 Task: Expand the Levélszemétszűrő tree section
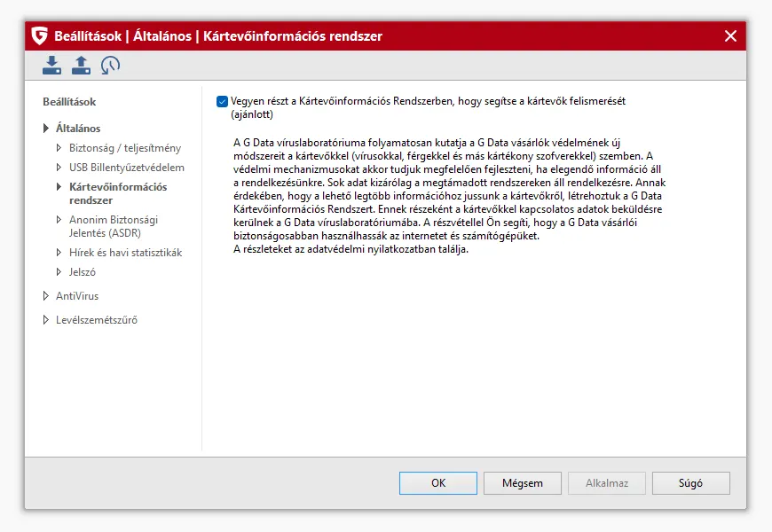pos(46,320)
